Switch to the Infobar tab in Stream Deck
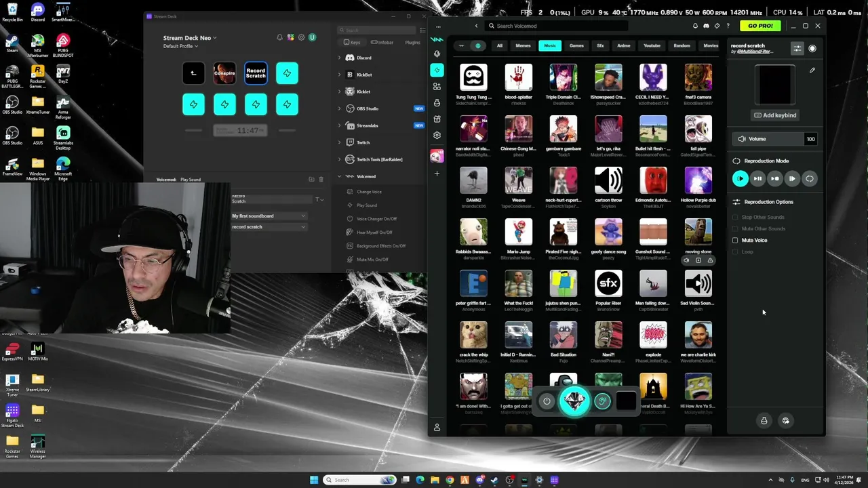868x488 pixels. point(383,43)
